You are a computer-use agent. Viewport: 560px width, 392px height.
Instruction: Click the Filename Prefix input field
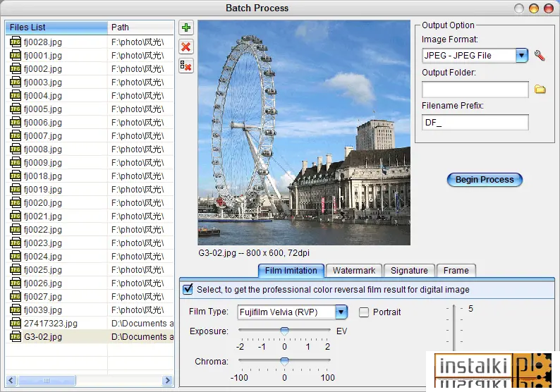tap(475, 123)
